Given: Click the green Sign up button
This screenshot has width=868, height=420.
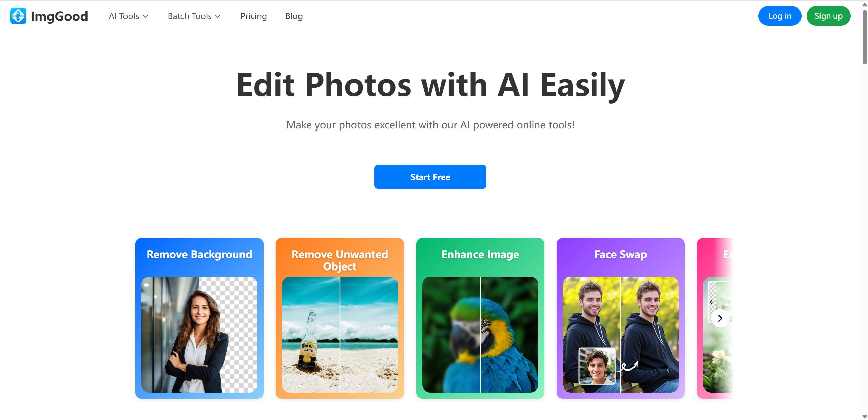Looking at the screenshot, I should point(828,16).
